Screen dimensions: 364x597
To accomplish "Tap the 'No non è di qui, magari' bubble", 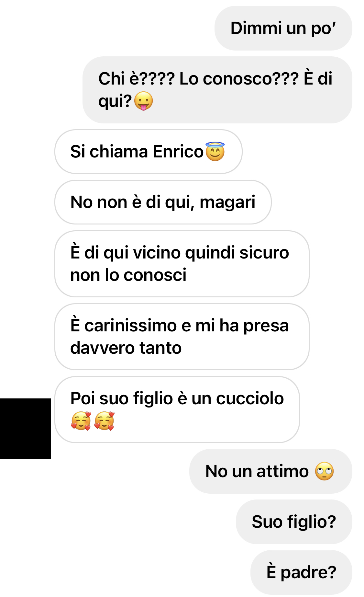I will coord(163,202).
